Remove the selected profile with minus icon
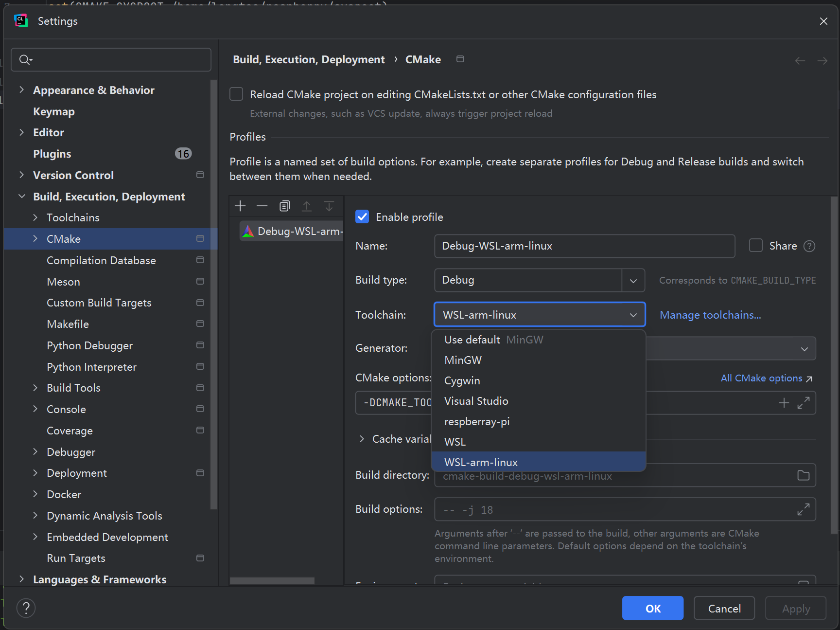The height and width of the screenshot is (630, 840). pyautogui.click(x=262, y=206)
